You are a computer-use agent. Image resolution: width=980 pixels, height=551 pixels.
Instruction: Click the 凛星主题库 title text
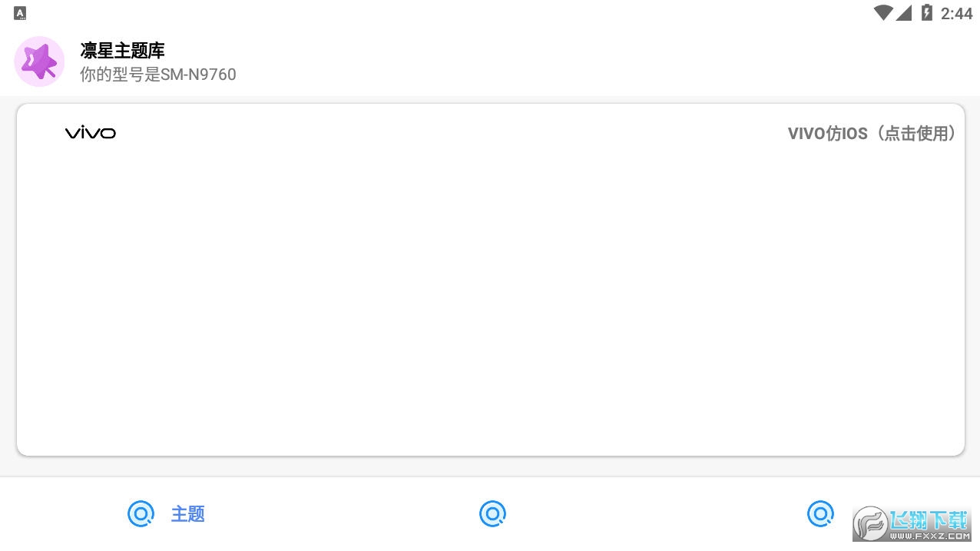click(x=123, y=51)
